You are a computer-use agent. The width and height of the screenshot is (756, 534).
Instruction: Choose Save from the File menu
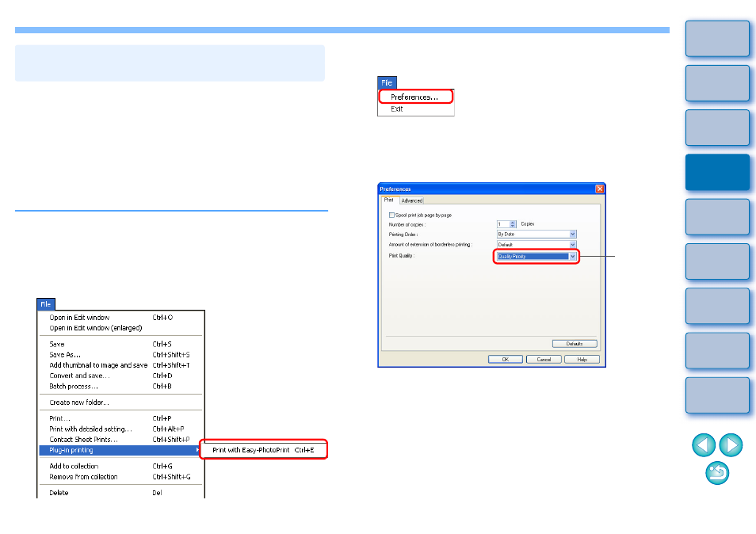tap(121, 344)
